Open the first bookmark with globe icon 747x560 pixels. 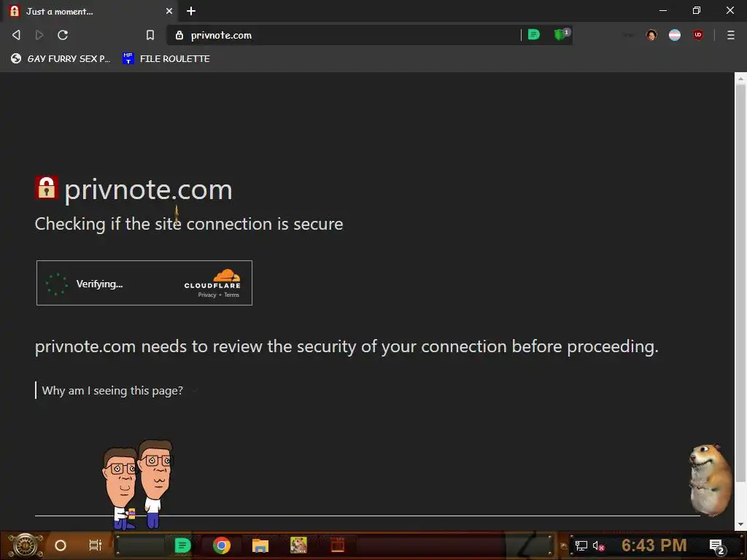pyautogui.click(x=61, y=58)
